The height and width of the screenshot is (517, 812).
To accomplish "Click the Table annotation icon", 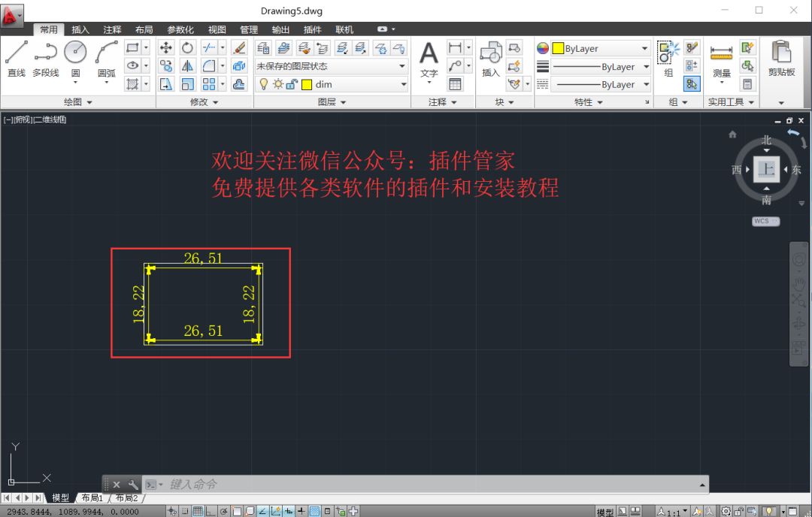I will pyautogui.click(x=455, y=84).
